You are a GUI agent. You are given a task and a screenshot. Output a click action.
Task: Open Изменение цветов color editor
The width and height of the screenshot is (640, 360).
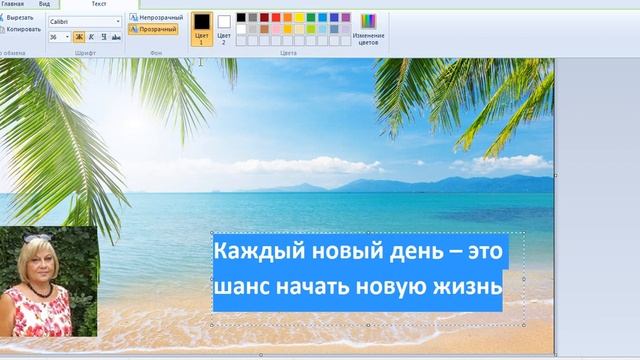(368, 29)
